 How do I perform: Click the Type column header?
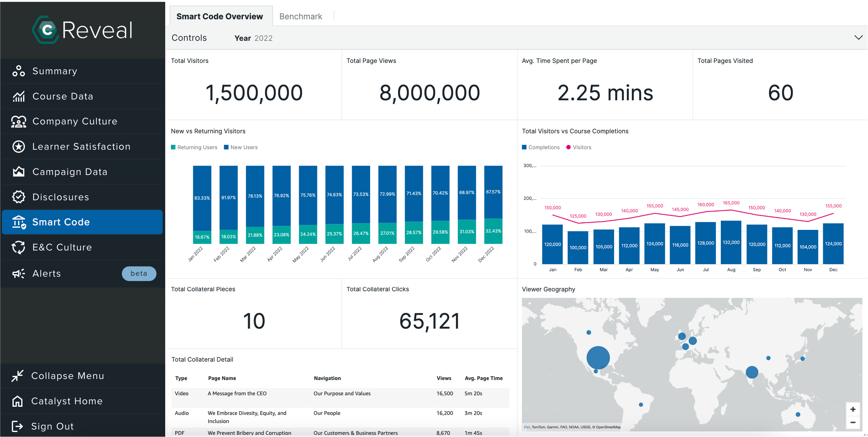coord(181,378)
